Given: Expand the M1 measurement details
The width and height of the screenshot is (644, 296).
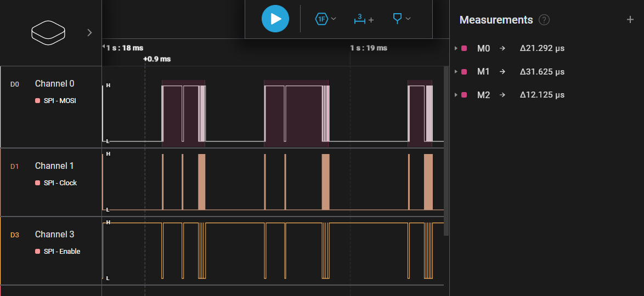Looking at the screenshot, I should pyautogui.click(x=456, y=72).
